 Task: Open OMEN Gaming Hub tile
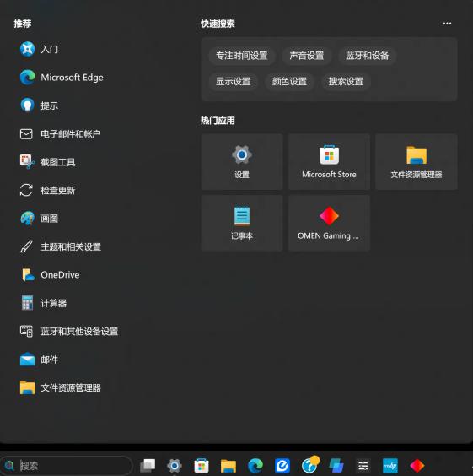[x=329, y=223]
